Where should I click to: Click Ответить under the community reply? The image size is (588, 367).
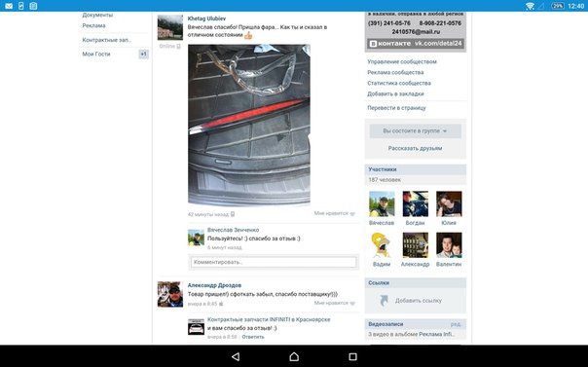pos(253,337)
